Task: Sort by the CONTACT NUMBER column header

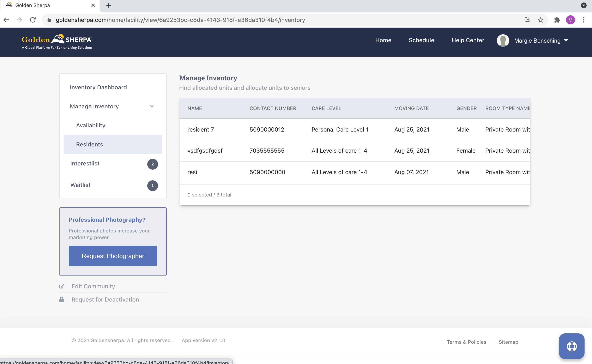Action: (x=273, y=108)
